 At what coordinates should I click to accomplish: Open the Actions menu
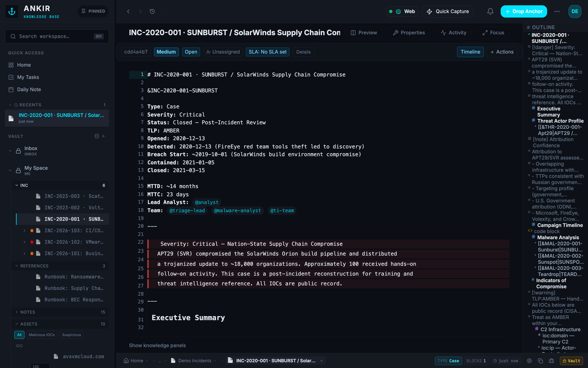(x=502, y=52)
